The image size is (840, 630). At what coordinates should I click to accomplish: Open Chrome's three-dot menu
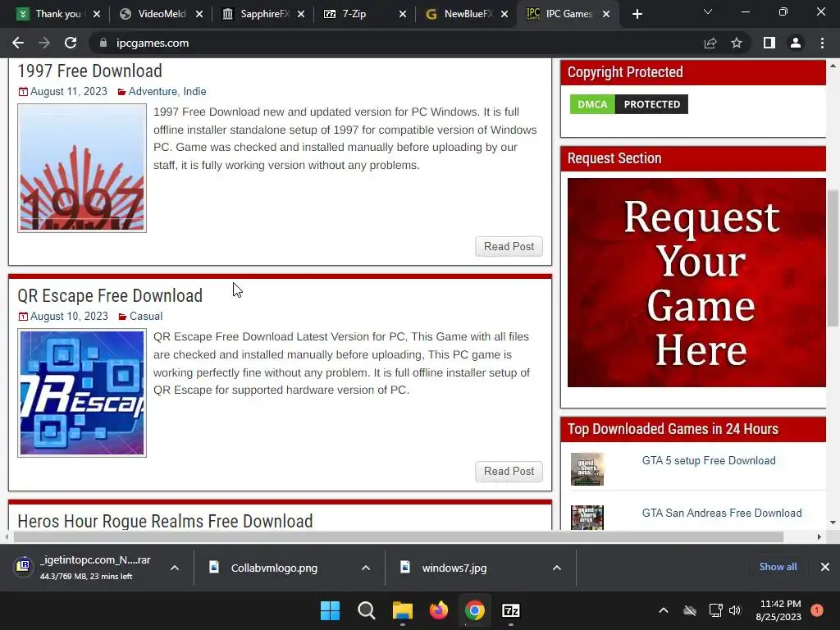[x=822, y=43]
